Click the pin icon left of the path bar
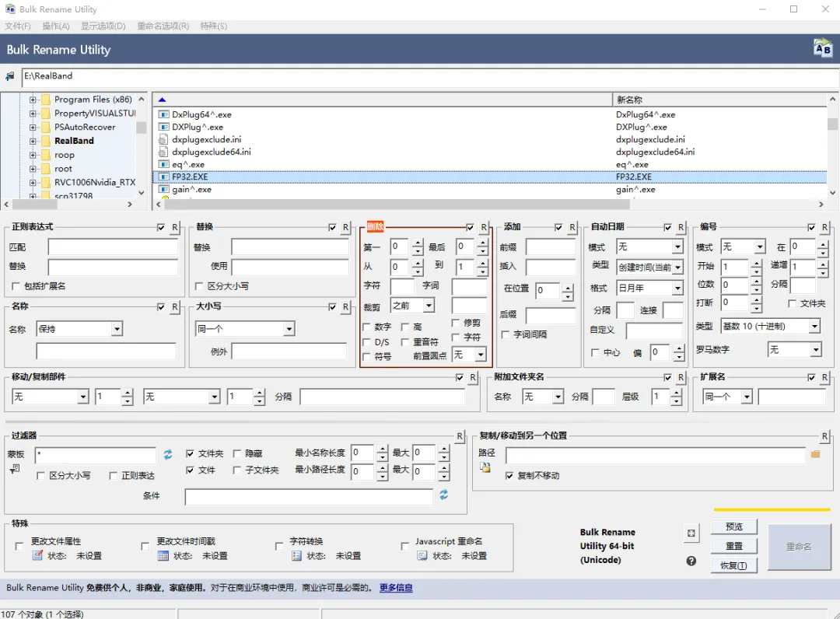The height and width of the screenshot is (619, 840). pyautogui.click(x=10, y=76)
